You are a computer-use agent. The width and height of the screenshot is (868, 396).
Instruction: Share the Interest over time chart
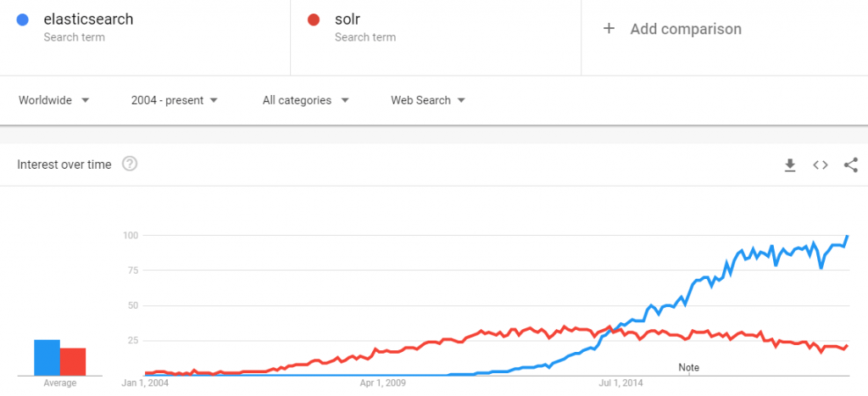point(851,165)
